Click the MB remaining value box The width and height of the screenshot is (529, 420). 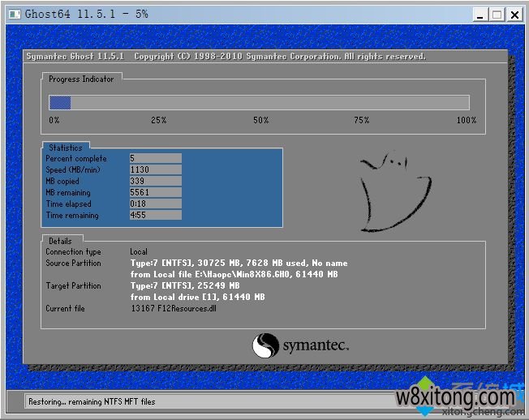[x=155, y=193]
